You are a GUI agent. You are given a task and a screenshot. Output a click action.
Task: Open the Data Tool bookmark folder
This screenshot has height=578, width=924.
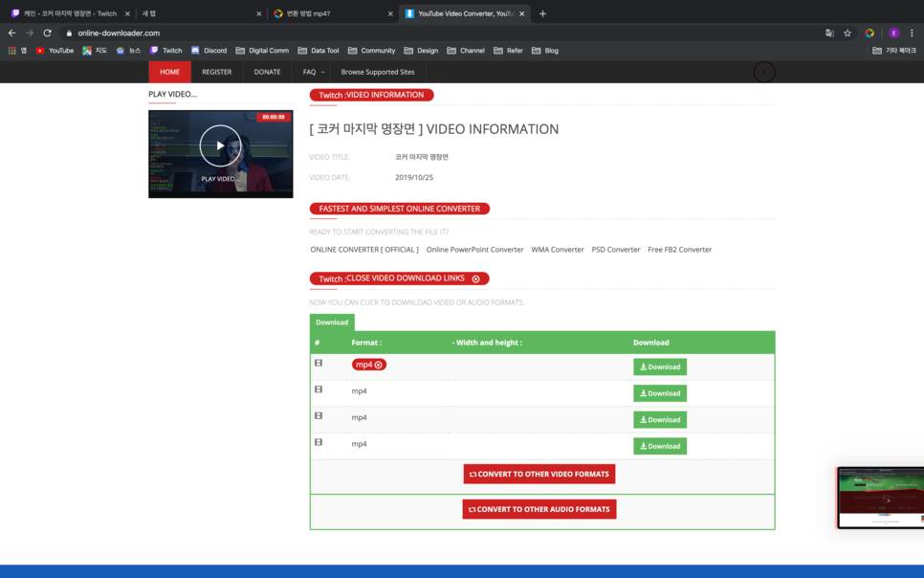tap(319, 51)
